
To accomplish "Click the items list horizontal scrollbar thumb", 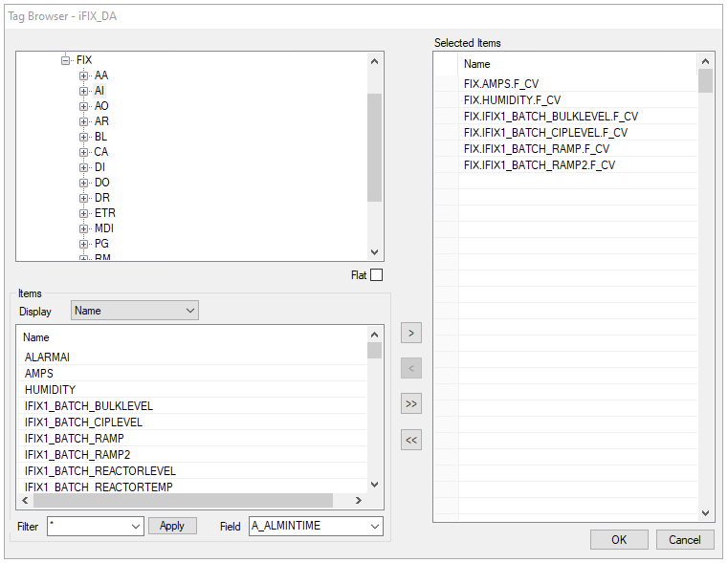I will [x=183, y=501].
